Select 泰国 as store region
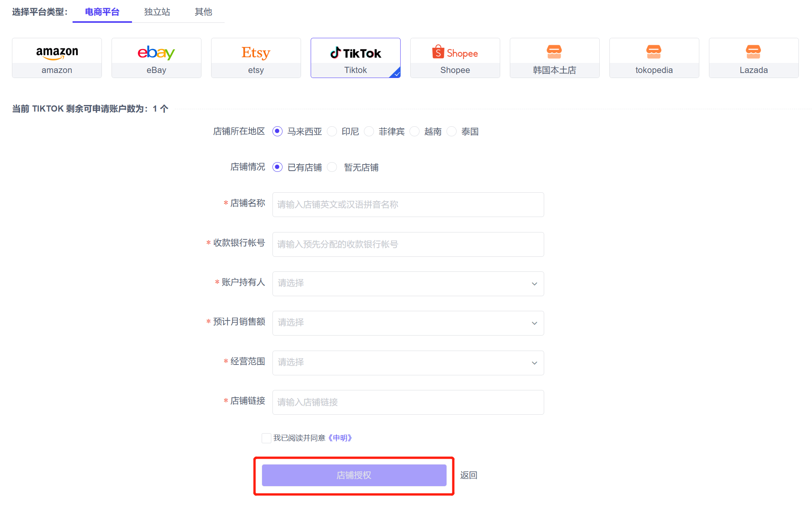The height and width of the screenshot is (512, 812). (452, 132)
